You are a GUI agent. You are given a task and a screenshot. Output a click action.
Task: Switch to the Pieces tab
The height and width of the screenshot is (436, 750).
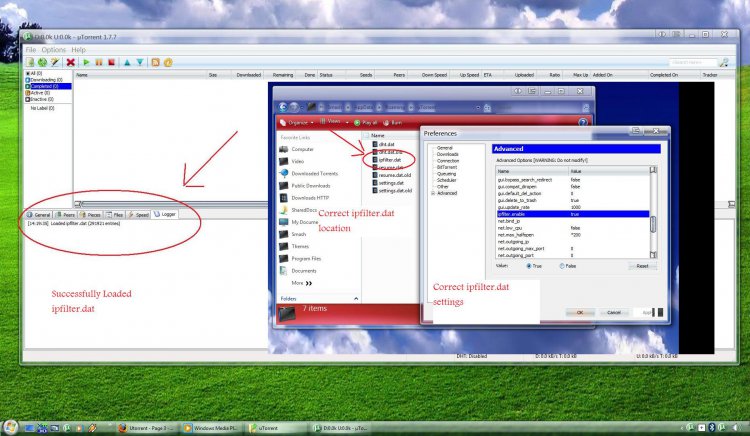(x=90, y=215)
